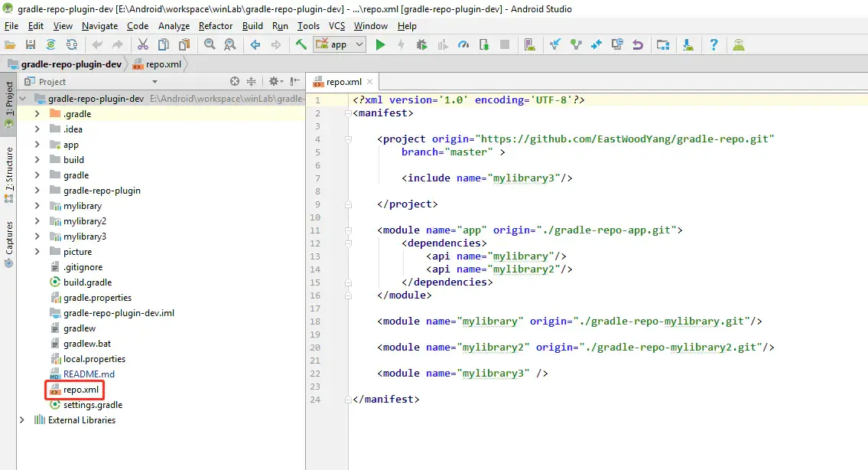This screenshot has width=868, height=470.
Task: Click the Save All floppy icon
Action: point(31,45)
